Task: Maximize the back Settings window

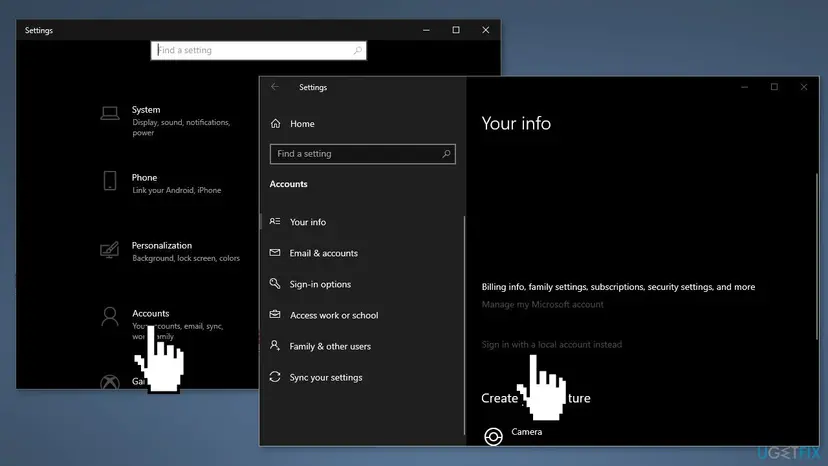Action: pyautogui.click(x=456, y=30)
